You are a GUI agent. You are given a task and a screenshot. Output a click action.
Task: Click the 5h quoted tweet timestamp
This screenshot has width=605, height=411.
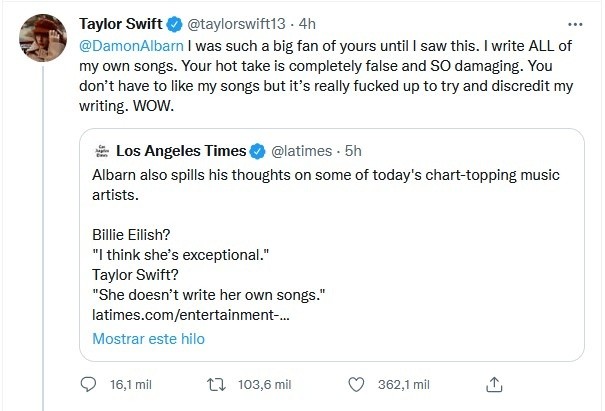coord(353,151)
